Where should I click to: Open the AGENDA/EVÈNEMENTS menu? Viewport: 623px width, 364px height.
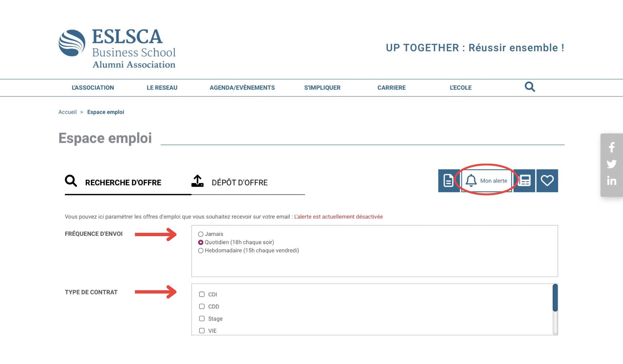(x=242, y=88)
